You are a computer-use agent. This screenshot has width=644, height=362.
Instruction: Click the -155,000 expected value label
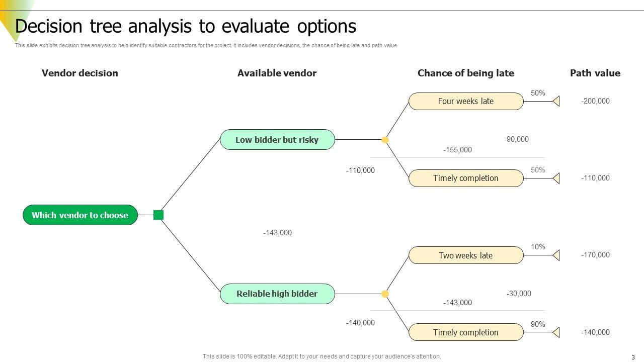457,150
